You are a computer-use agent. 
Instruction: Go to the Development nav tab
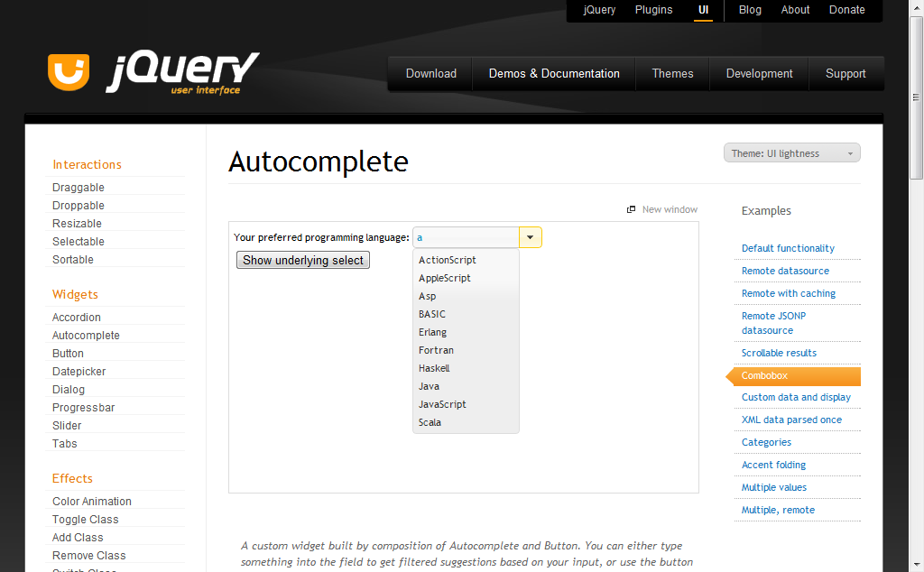click(x=759, y=74)
